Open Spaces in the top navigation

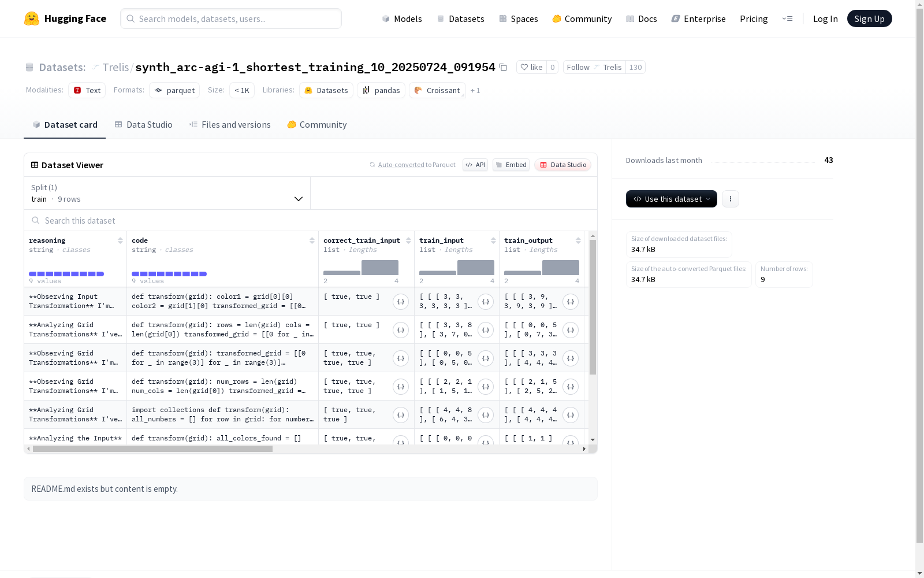(519, 18)
